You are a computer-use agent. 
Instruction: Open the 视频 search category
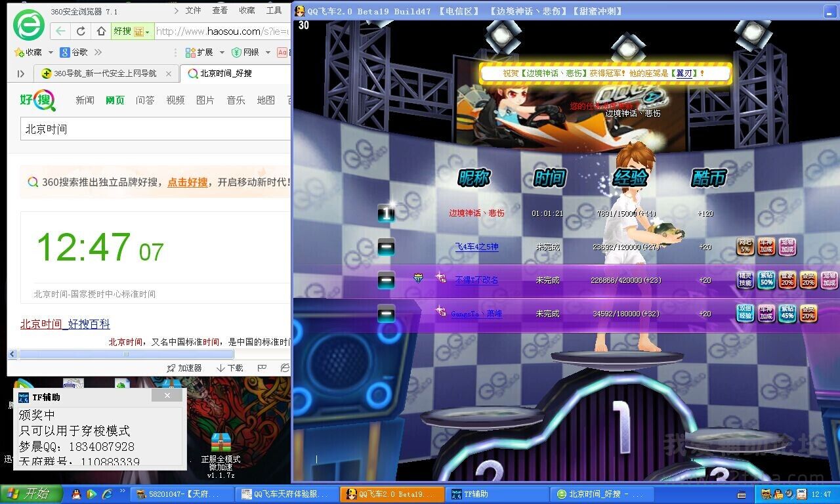click(175, 100)
